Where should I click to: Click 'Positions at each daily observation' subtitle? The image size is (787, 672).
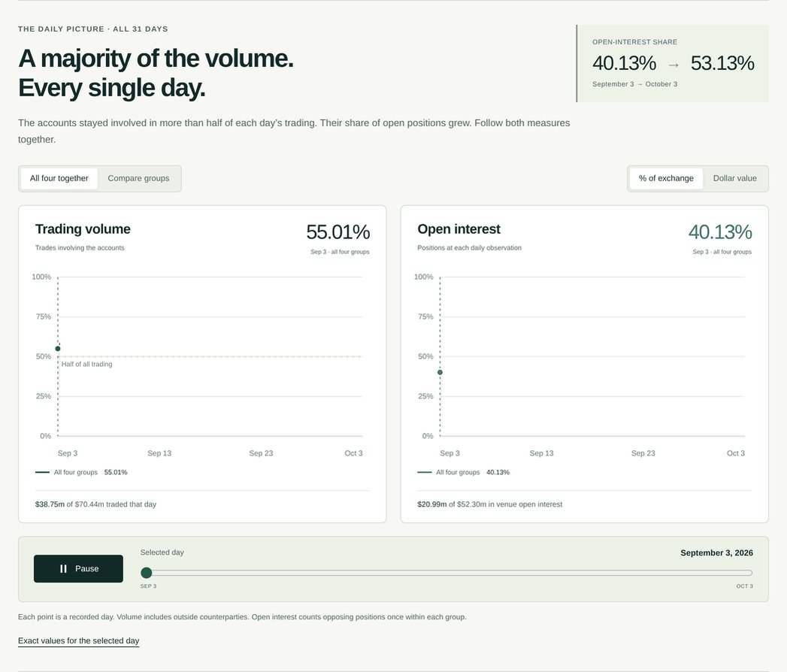click(x=469, y=248)
